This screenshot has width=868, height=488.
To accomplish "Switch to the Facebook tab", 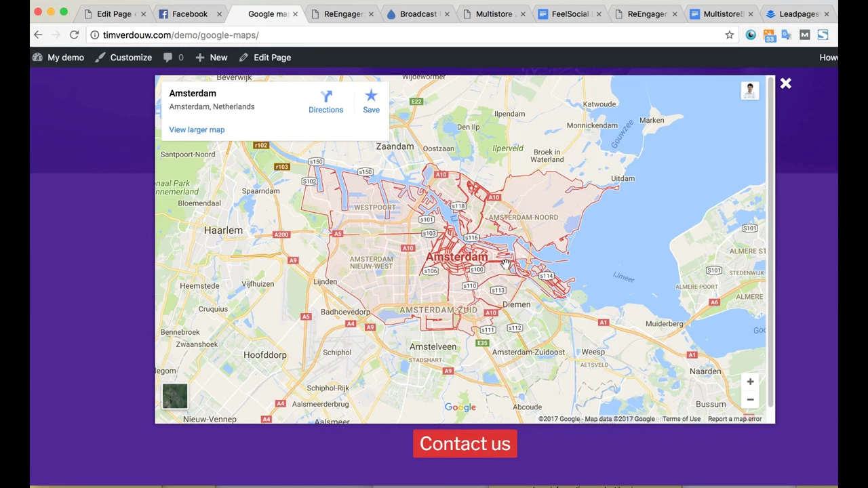I will point(189,14).
